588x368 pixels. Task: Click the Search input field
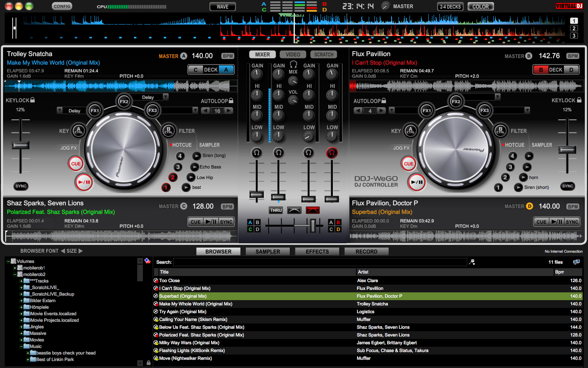click(320, 262)
